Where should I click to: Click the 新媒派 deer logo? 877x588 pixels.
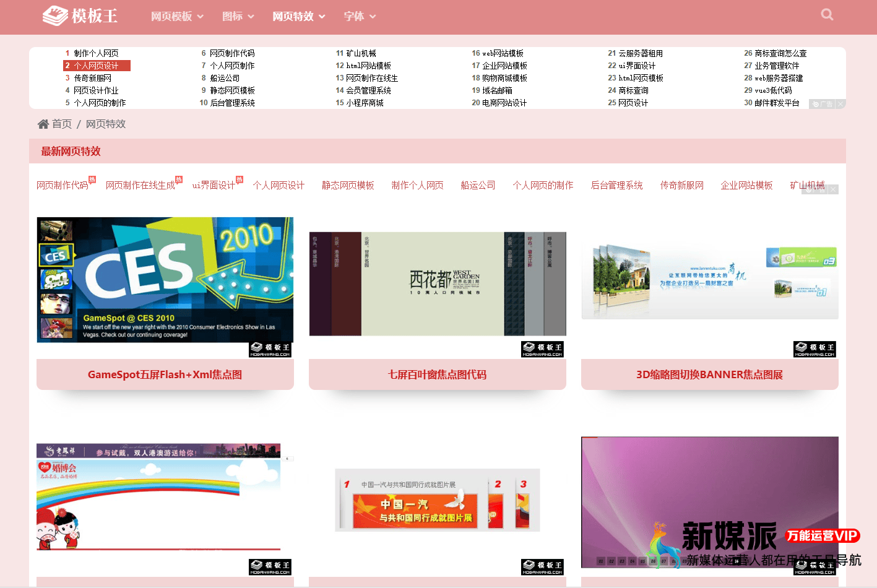point(660,543)
